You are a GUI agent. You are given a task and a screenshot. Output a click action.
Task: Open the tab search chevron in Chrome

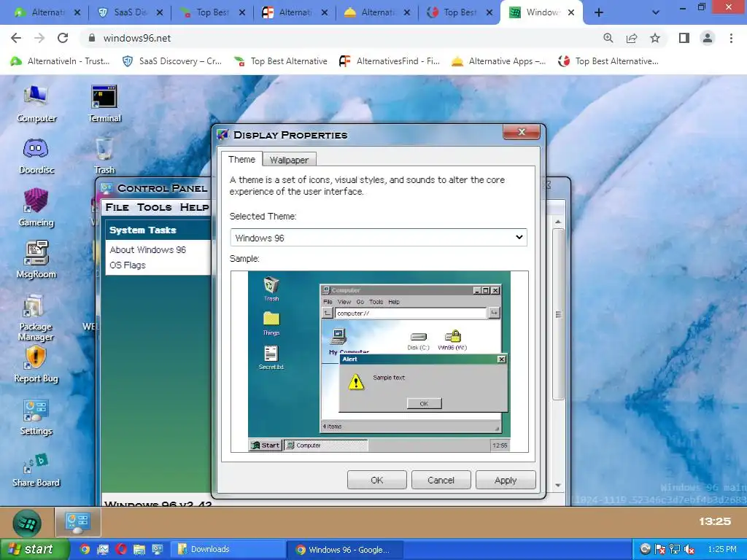[656, 13]
